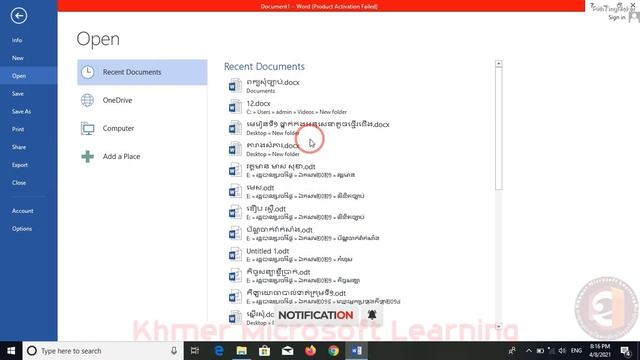Open Microsoft Store from the taskbar
Image resolution: width=640 pixels, height=360 pixels.
coord(264,351)
